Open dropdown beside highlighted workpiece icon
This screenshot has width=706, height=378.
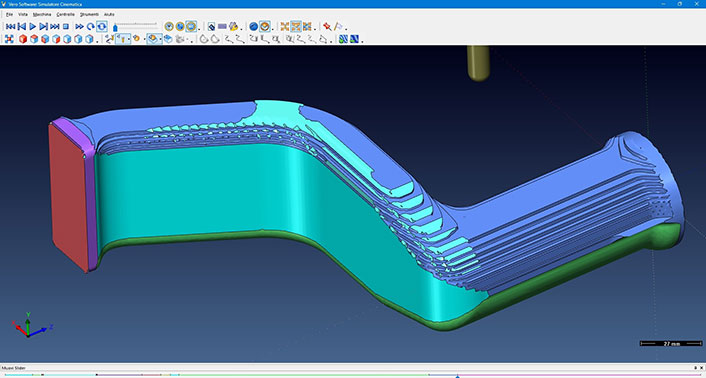(x=160, y=39)
